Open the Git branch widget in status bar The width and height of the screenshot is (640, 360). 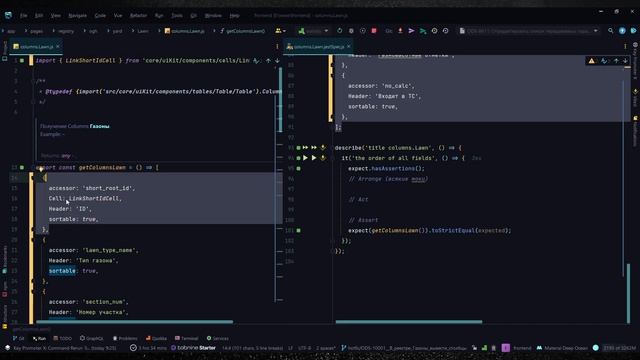pyautogui.click(x=404, y=348)
